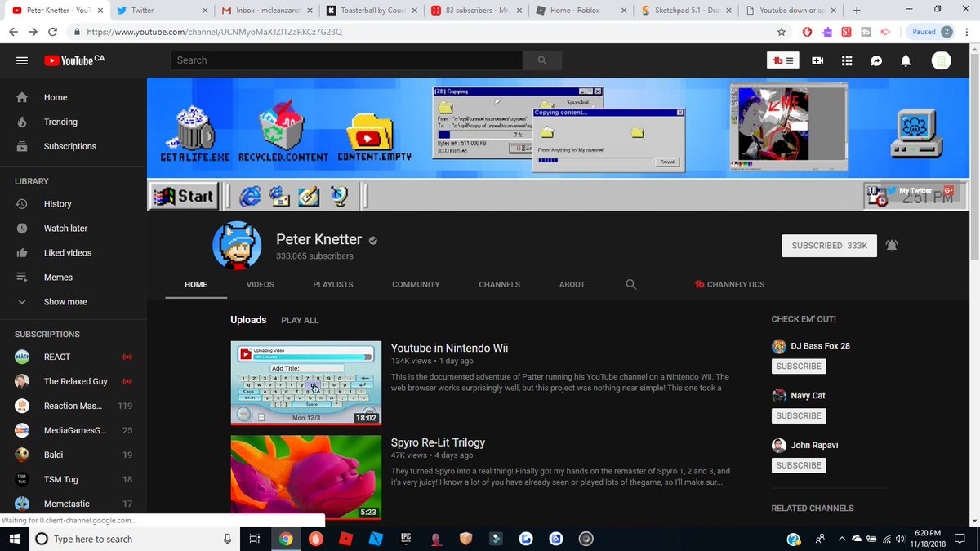The image size is (980, 551).
Task: Switch to the Community tab
Action: tap(416, 284)
